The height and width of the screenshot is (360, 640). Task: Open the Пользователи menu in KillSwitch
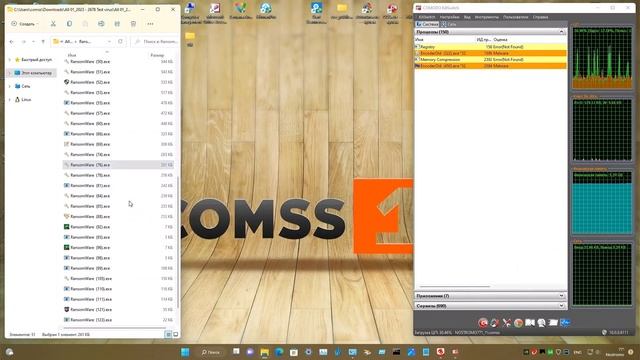(x=516, y=17)
